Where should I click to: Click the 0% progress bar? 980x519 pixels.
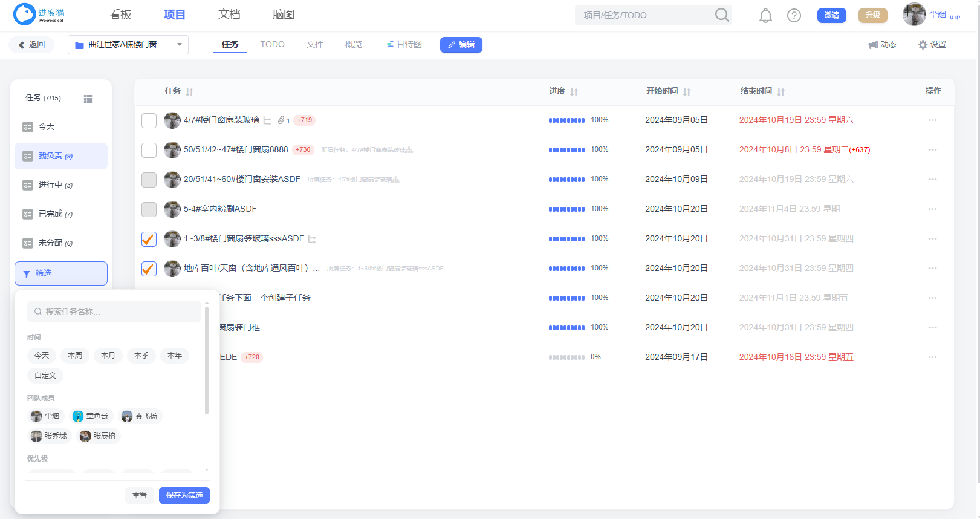click(566, 357)
